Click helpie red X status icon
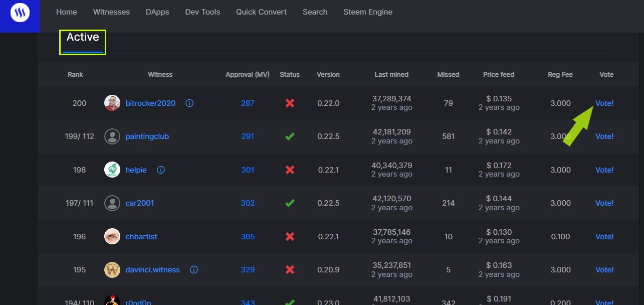Screen dimensions: 644x305 click(290, 170)
